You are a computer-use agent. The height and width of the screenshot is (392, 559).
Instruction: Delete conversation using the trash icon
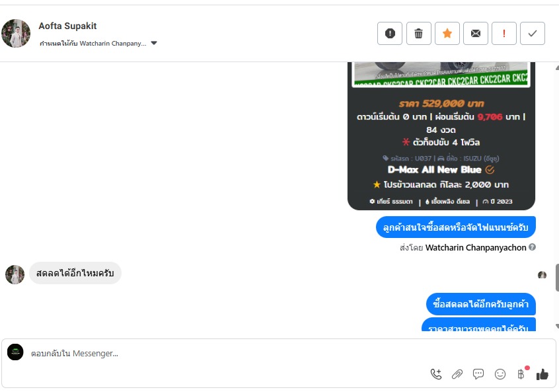(418, 33)
